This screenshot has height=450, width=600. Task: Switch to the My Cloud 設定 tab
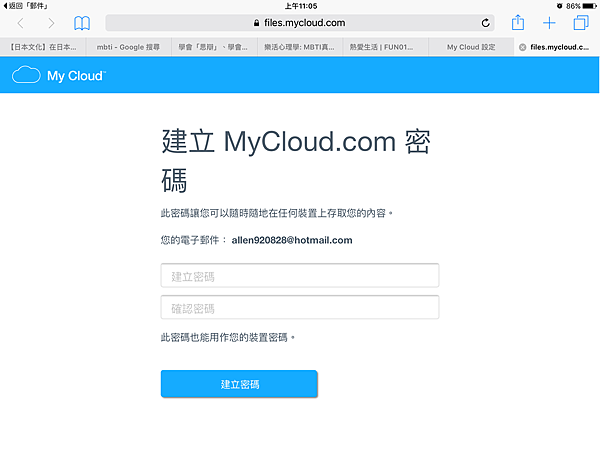tap(471, 47)
